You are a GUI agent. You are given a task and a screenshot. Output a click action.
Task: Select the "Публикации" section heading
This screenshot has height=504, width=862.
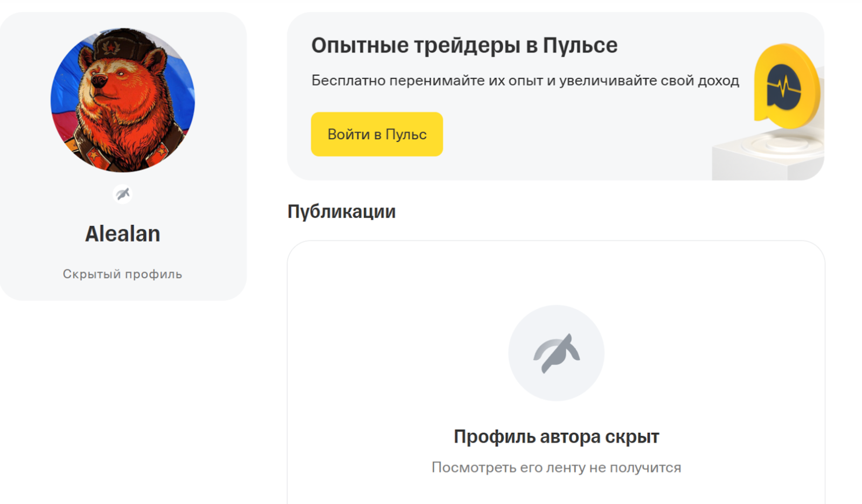click(x=342, y=212)
